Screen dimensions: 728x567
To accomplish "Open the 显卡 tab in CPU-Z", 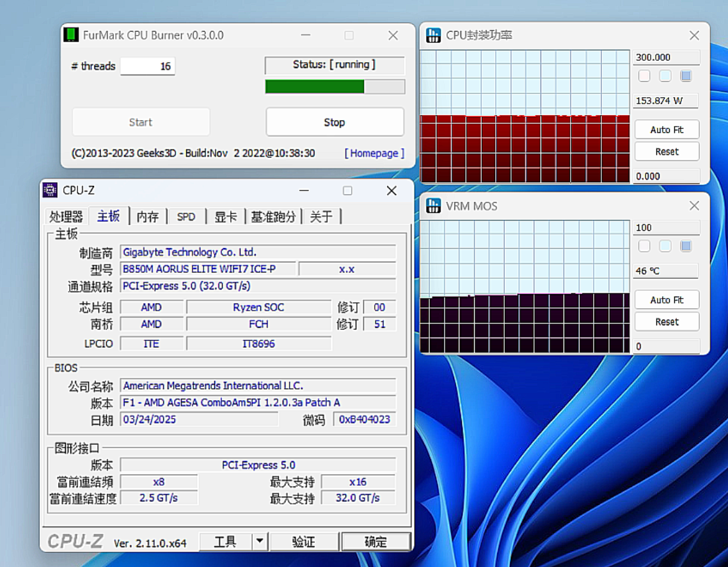I will [x=225, y=217].
